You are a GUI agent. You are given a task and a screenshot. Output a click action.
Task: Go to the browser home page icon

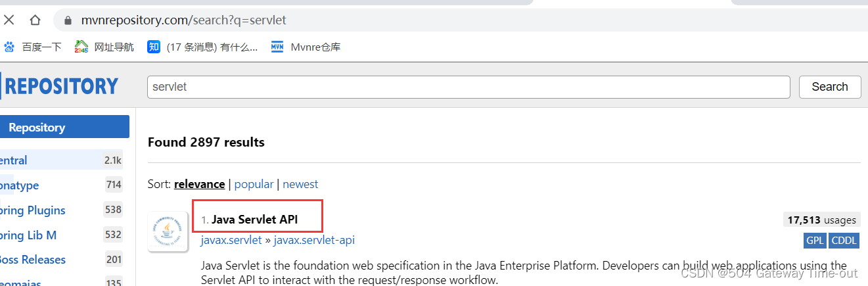pos(35,20)
